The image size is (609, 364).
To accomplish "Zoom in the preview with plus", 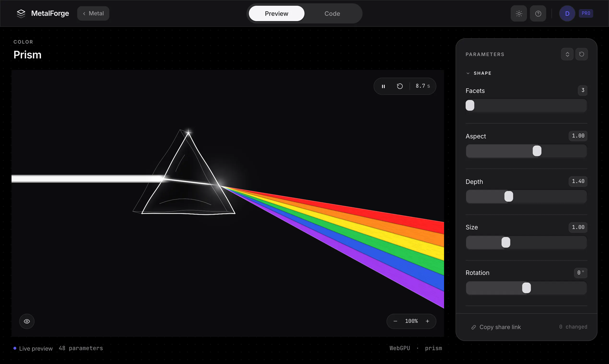I will coord(427,321).
